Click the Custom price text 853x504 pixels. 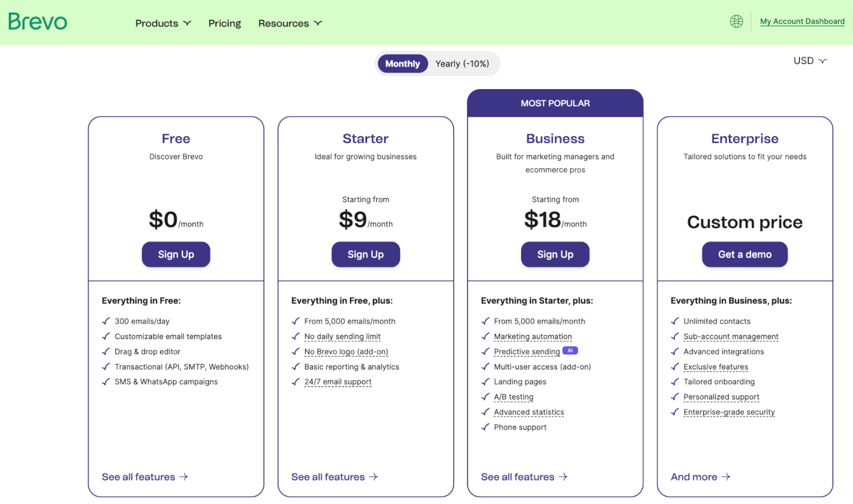tap(745, 222)
